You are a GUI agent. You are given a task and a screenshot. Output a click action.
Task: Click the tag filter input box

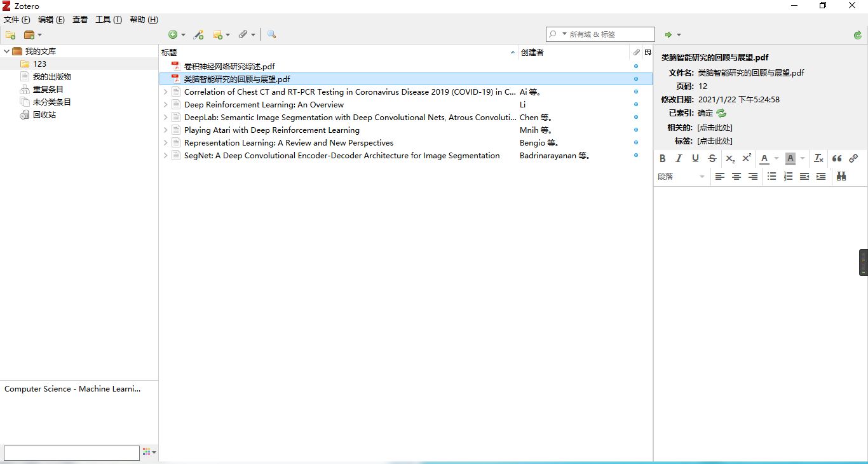tap(72, 453)
